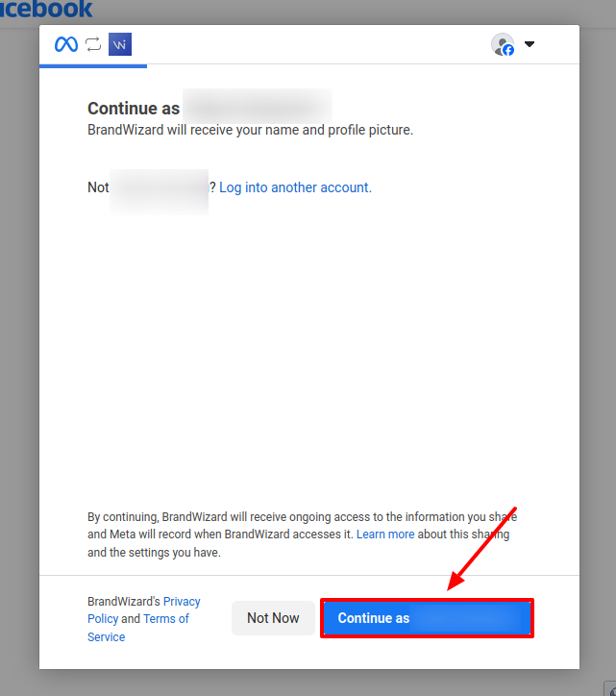This screenshot has width=616, height=696.
Task: Click the Meta infinity logo
Action: coord(66,44)
